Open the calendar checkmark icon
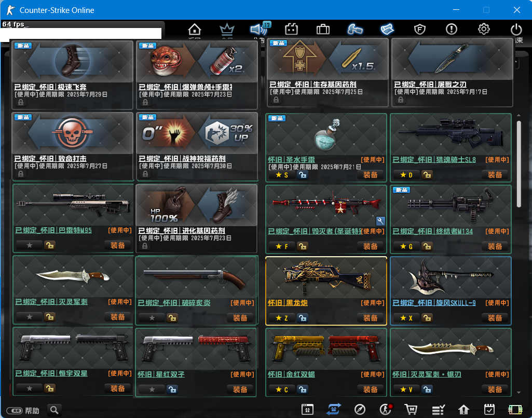Viewport: 532px width, 418px height. (489, 410)
